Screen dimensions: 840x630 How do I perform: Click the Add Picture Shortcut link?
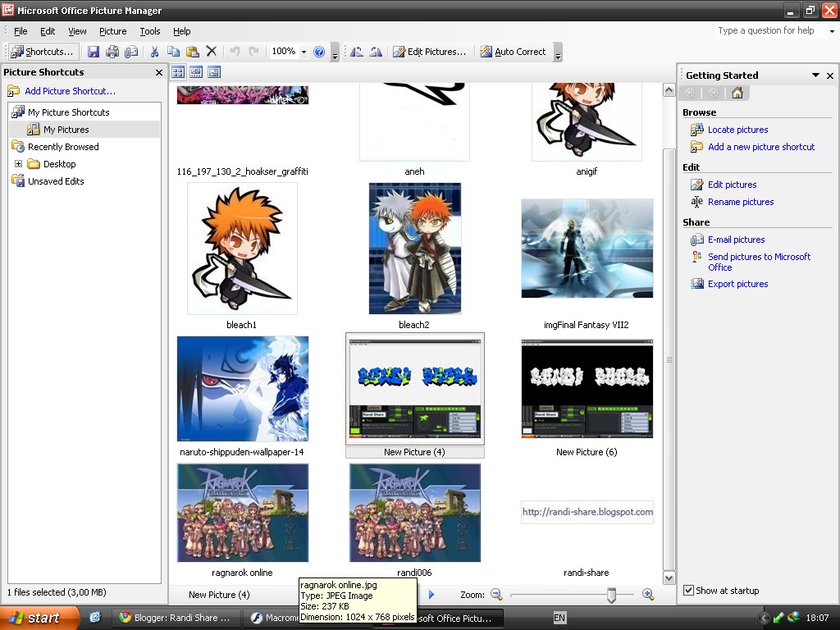(71, 91)
